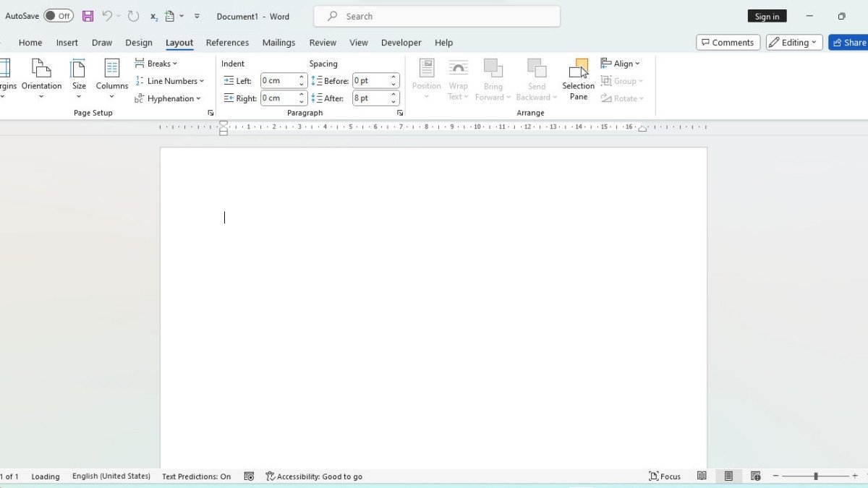Switch to Web Layout view icon

pos(755,476)
